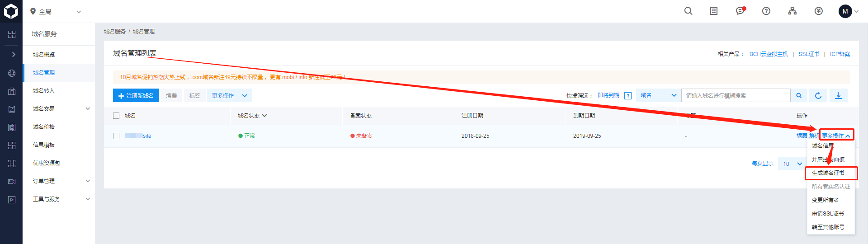The height and width of the screenshot is (244, 868).
Task: Click the finance yen icon in top bar
Action: click(819, 11)
